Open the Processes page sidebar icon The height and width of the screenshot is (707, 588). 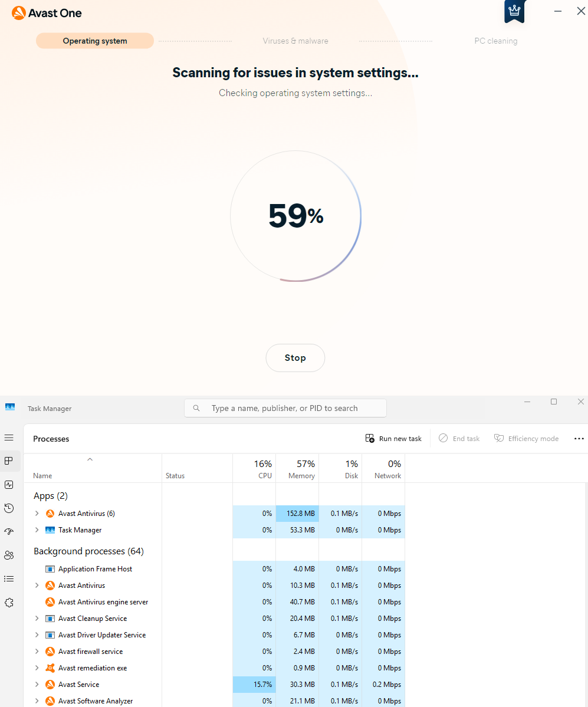(9, 461)
